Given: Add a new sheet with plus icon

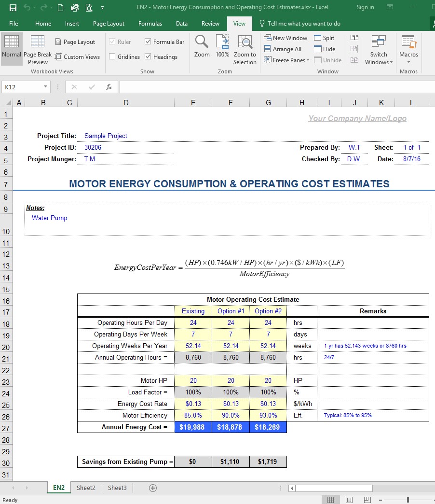Looking at the screenshot, I should click(x=153, y=488).
